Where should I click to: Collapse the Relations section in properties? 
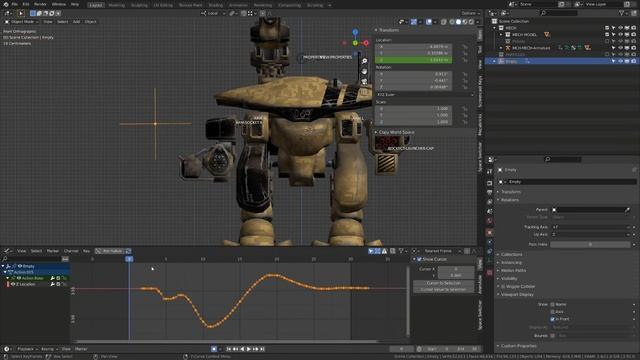pos(510,200)
